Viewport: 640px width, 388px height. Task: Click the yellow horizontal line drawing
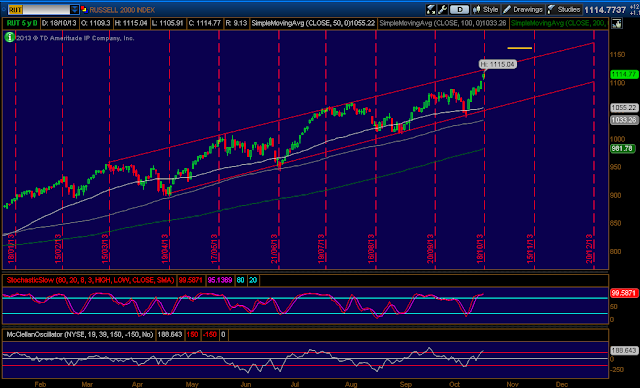coord(520,48)
